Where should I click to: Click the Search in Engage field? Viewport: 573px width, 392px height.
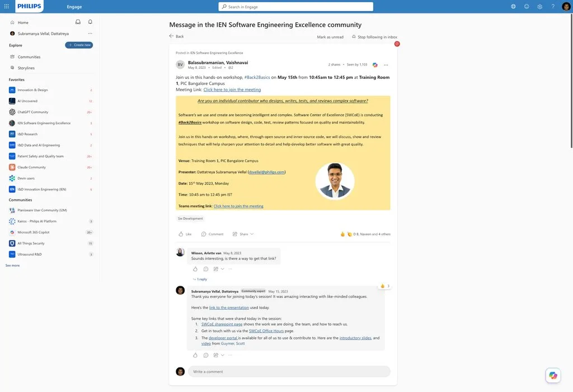(x=295, y=7)
